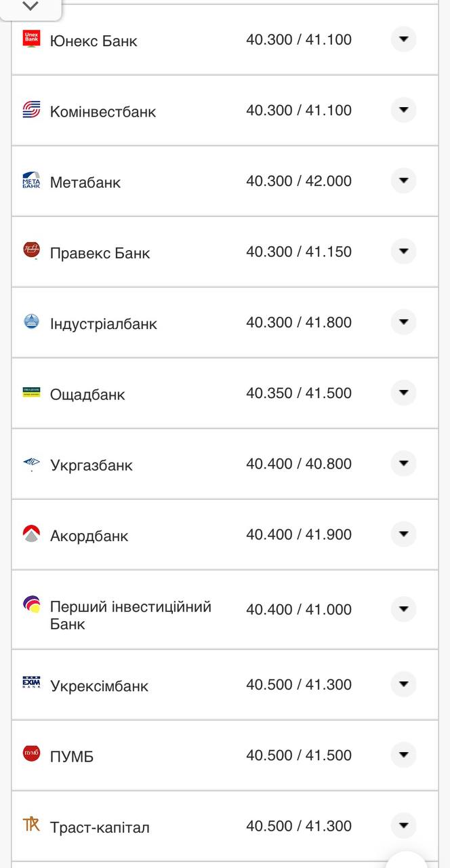Expand the Юнекс Банк rate details

coord(403,39)
